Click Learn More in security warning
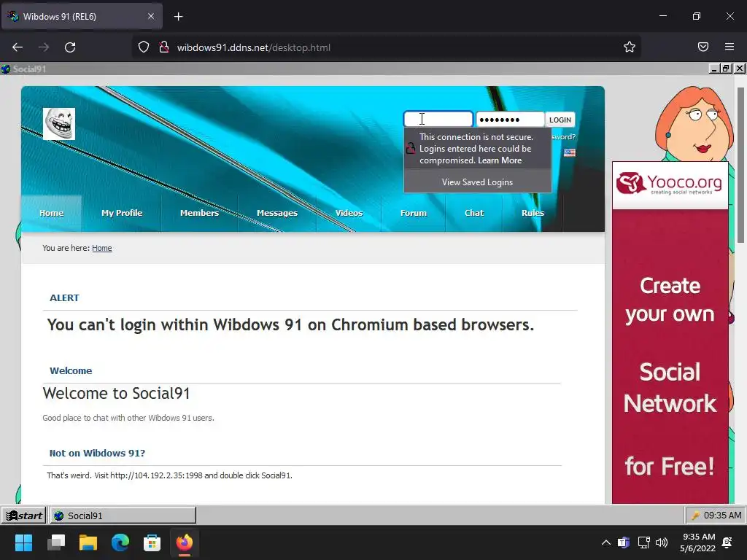The width and height of the screenshot is (747, 560). click(499, 160)
